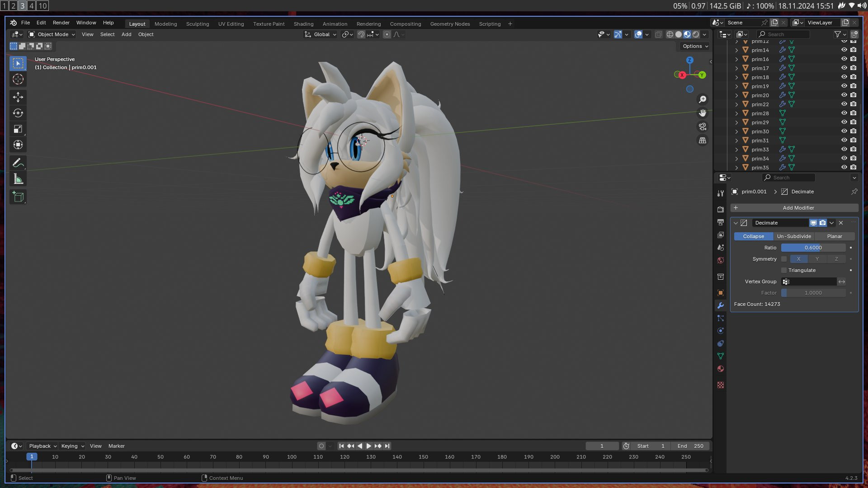Open the Decimate modifier extras dropdown
This screenshot has height=488, width=868.
click(x=832, y=223)
